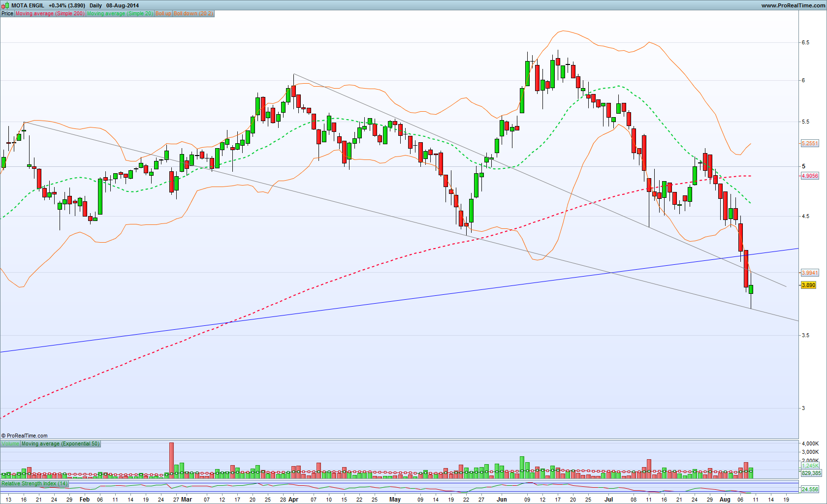Click the candlestick chart icon beside MOTA ENGIL
Viewport: 827px width, 504px height.
point(5,5)
